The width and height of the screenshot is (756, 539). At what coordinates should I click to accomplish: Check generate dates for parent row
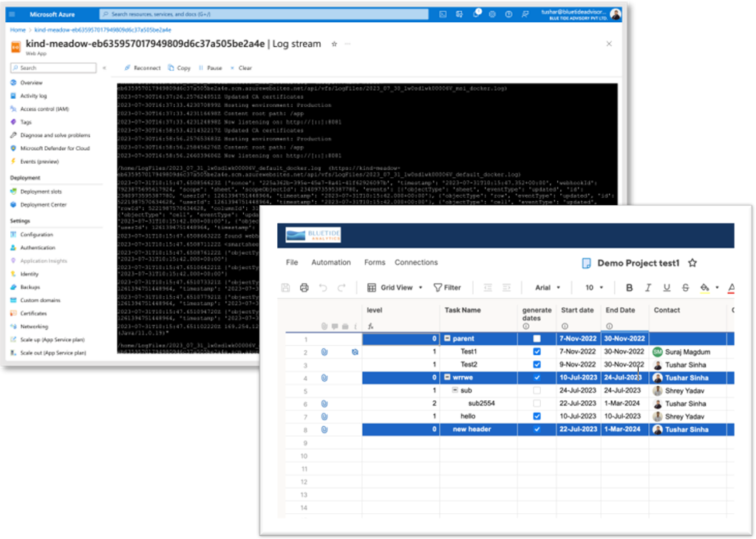pyautogui.click(x=537, y=339)
